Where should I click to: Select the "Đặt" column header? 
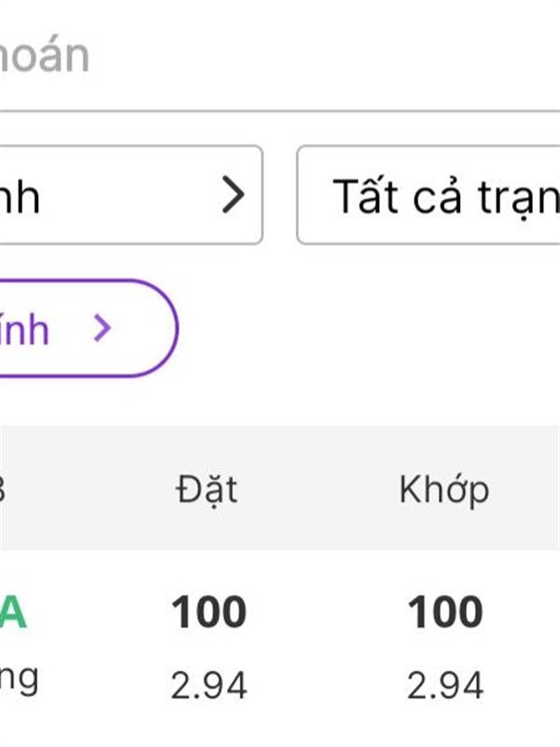[x=206, y=489]
